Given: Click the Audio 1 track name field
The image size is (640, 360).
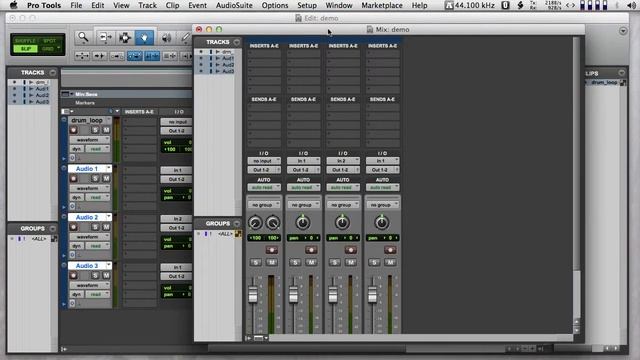Looking at the screenshot, I should 87,169.
